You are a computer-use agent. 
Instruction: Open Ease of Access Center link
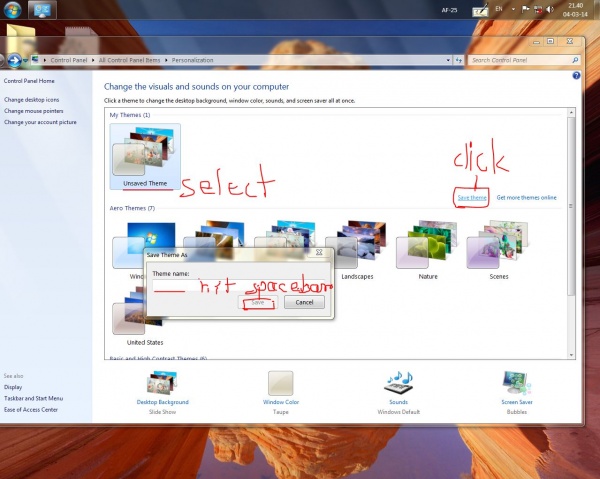[31, 410]
